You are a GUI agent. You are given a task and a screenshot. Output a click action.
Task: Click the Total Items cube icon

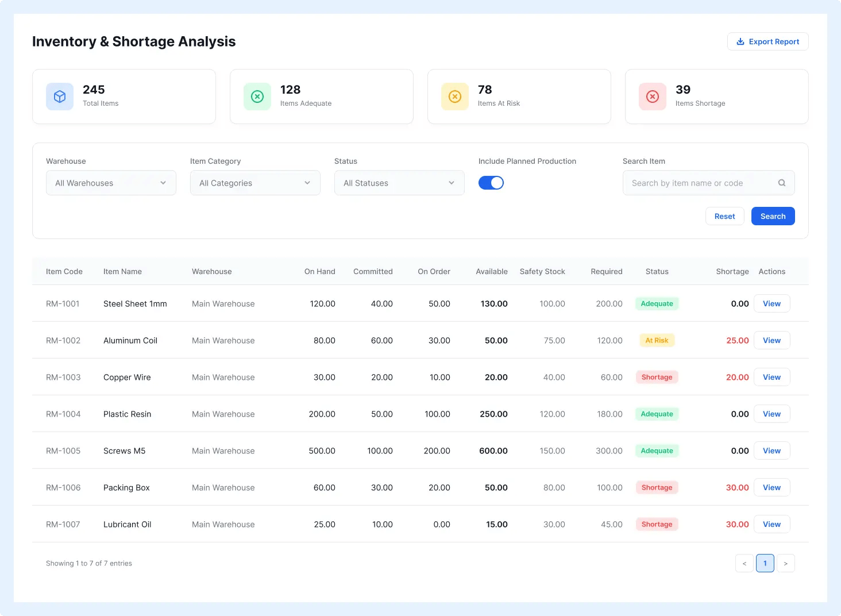click(60, 97)
